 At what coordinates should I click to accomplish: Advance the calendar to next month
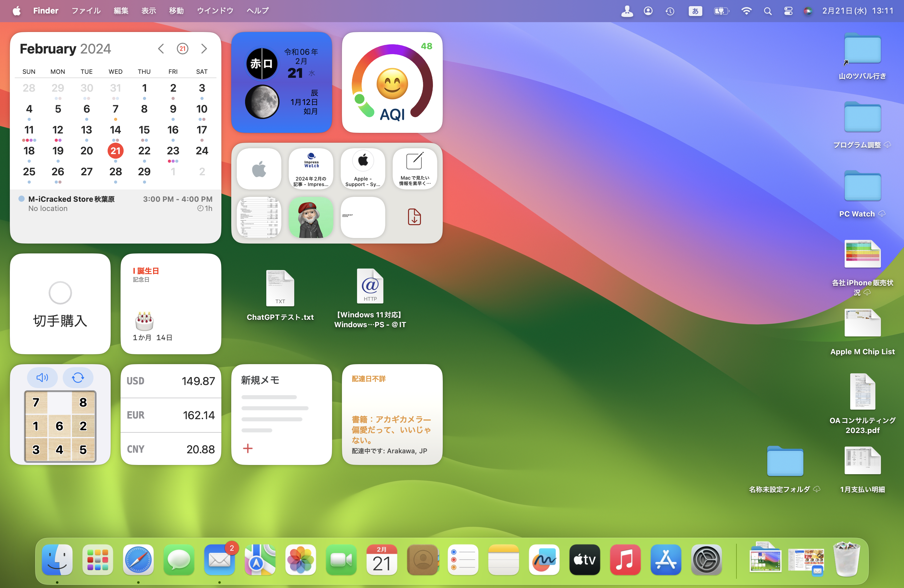pos(204,49)
